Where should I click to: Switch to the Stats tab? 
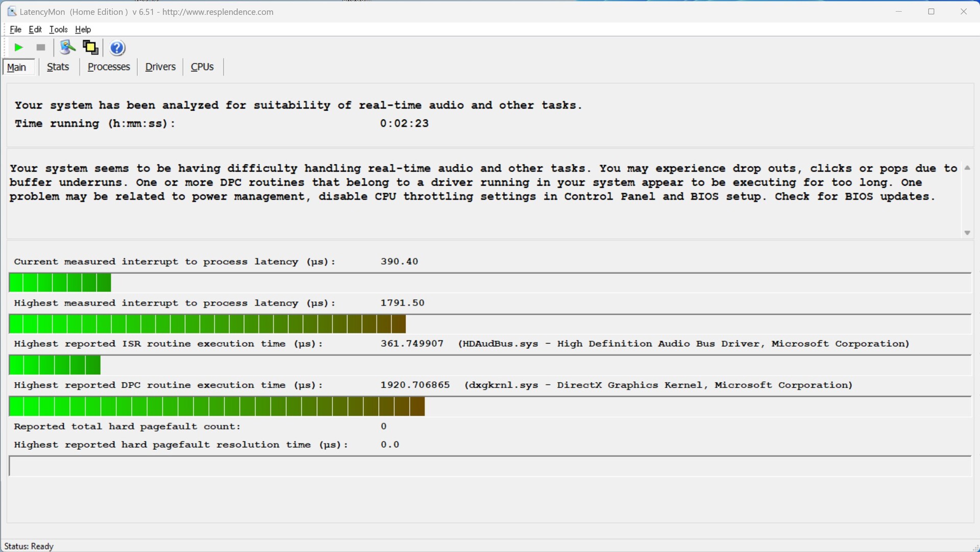pyautogui.click(x=58, y=67)
